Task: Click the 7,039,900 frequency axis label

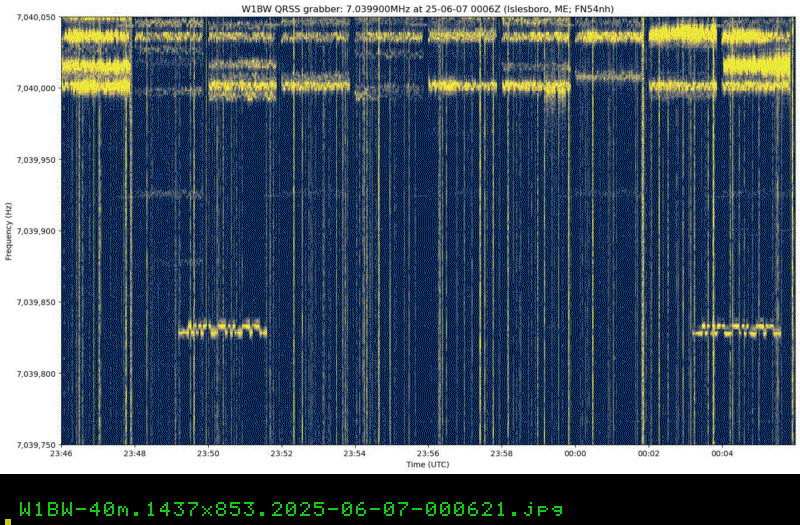Action: click(36, 231)
